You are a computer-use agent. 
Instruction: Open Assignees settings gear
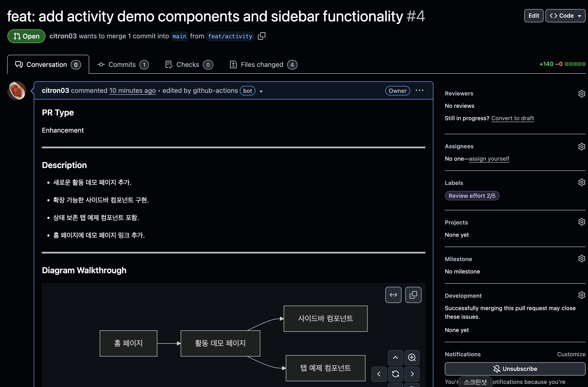pyautogui.click(x=581, y=146)
